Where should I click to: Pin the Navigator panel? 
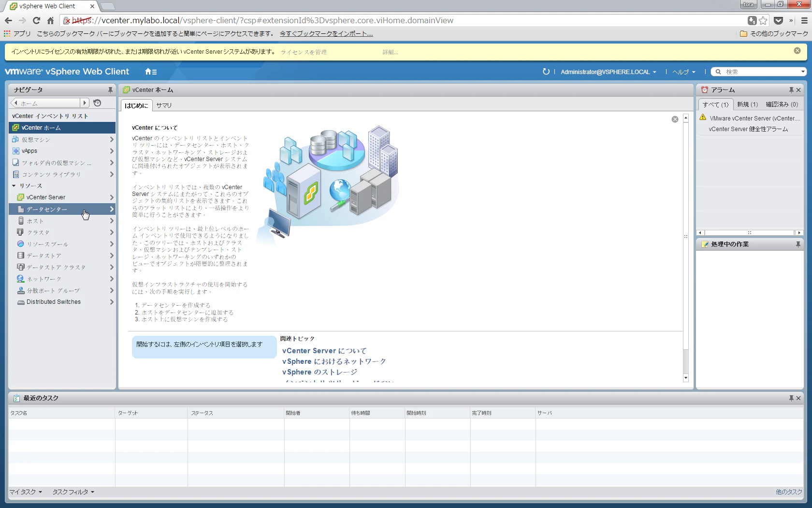tap(110, 90)
